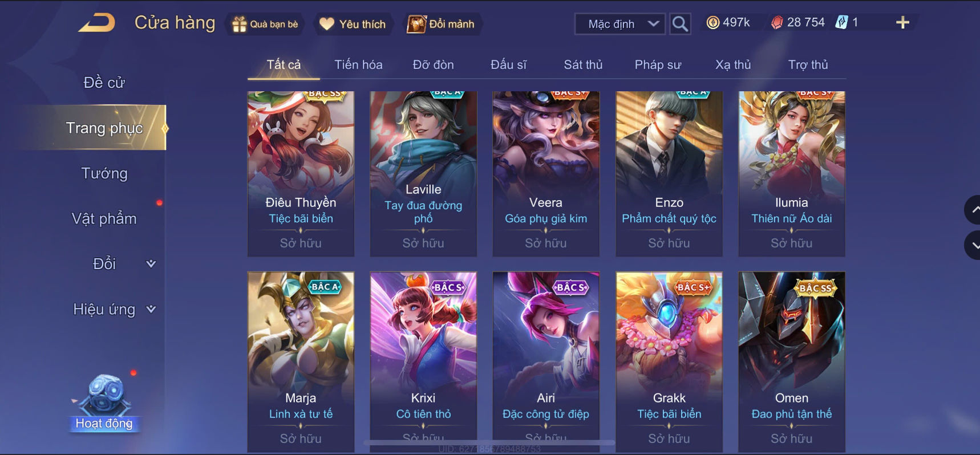This screenshot has height=455, width=980.
Task: Click the red gem balance icon
Action: point(776,23)
